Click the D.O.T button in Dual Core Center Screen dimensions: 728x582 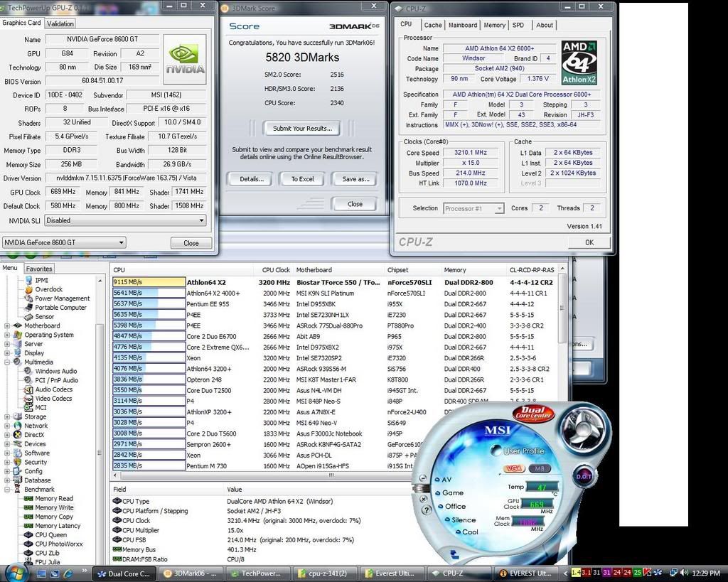coord(584,475)
